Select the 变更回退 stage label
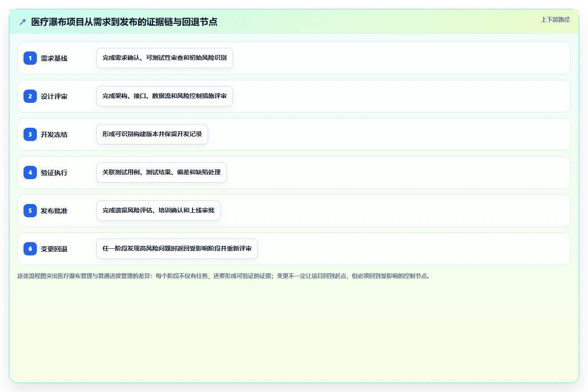The width and height of the screenshot is (588, 392). click(x=54, y=249)
